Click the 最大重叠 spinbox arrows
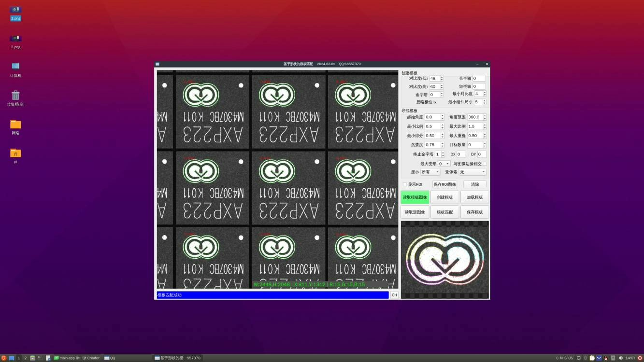The width and height of the screenshot is (644, 362). point(485,136)
